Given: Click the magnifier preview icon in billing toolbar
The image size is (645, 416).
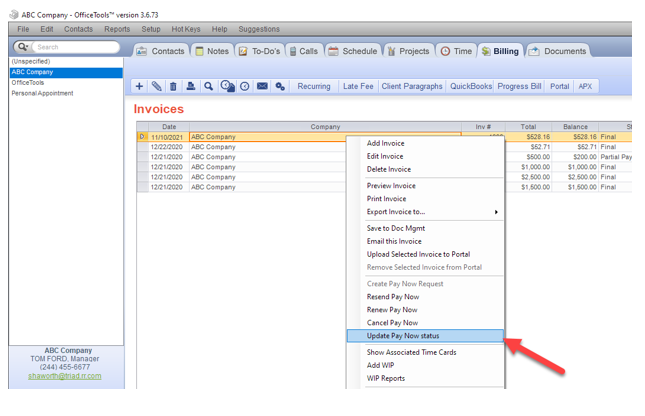Looking at the screenshot, I should [x=209, y=86].
